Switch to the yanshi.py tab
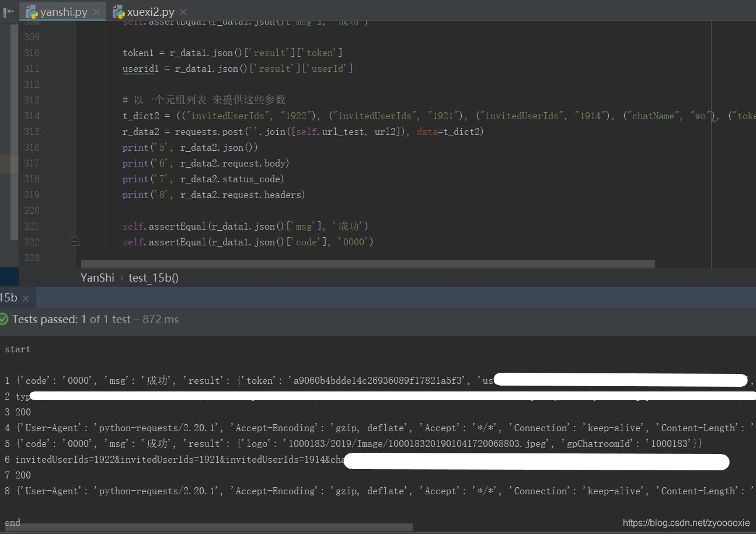Image resolution: width=756 pixels, height=534 pixels. pyautogui.click(x=64, y=12)
